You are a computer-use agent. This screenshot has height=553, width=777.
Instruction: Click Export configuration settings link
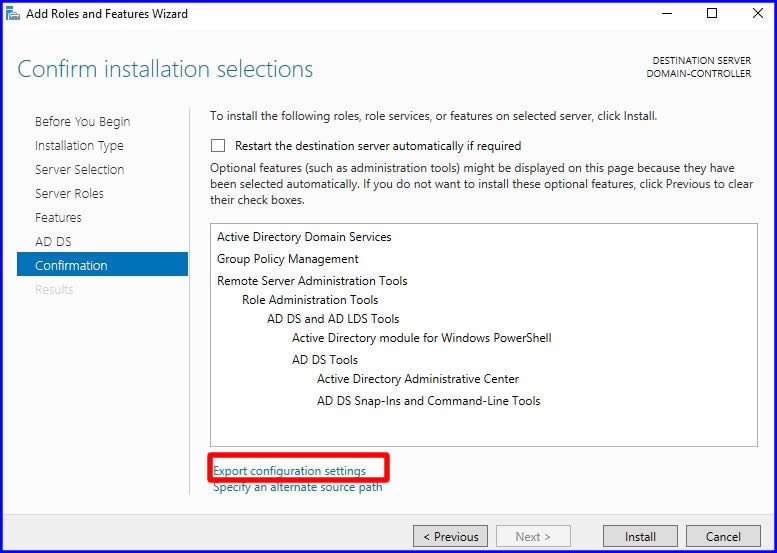[290, 471]
